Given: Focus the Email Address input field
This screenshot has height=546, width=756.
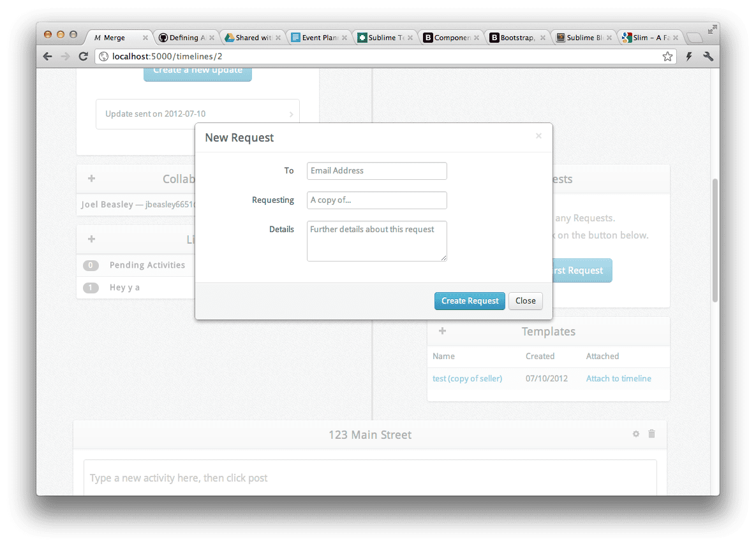Looking at the screenshot, I should [376, 171].
